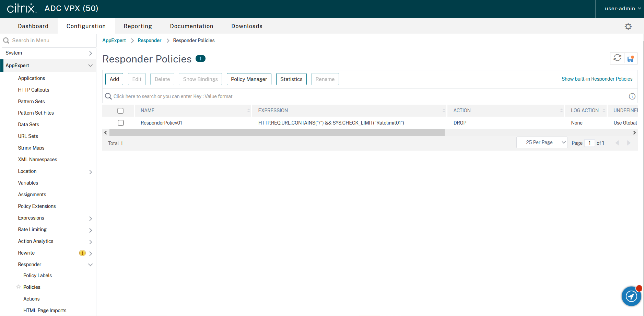Expand the Action Analytics submenu chevron
The image size is (644, 316).
coord(91,242)
